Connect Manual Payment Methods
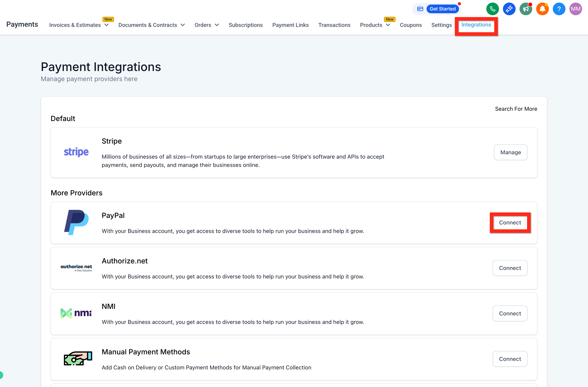Screen dimensions: 588x387 point(510,359)
